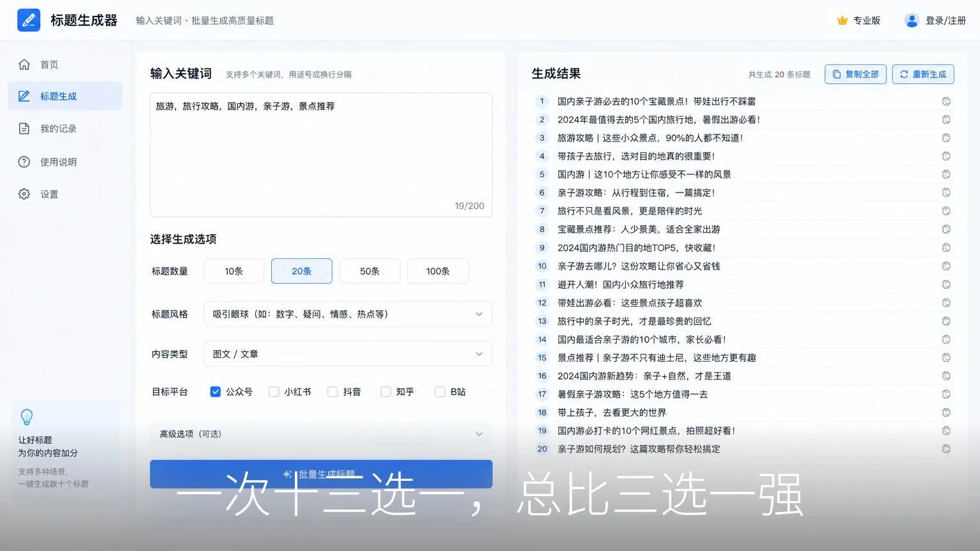Select the 20条 count option
This screenshot has width=980, height=551.
(302, 271)
